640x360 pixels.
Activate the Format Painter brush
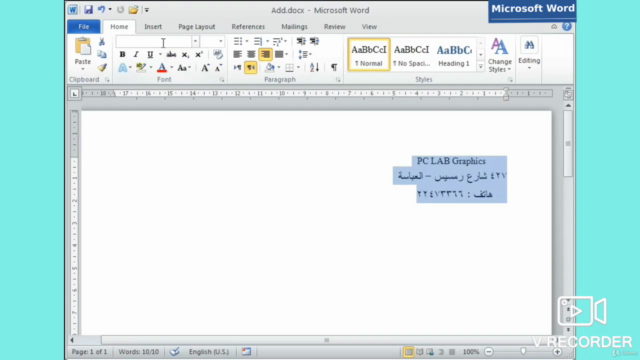point(102,67)
